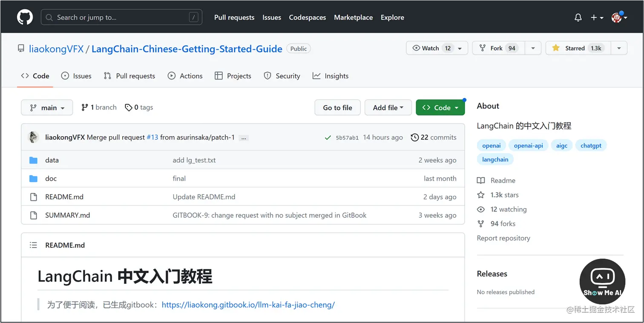Select the openai-api topic tag
This screenshot has height=323, width=644.
[x=529, y=146]
